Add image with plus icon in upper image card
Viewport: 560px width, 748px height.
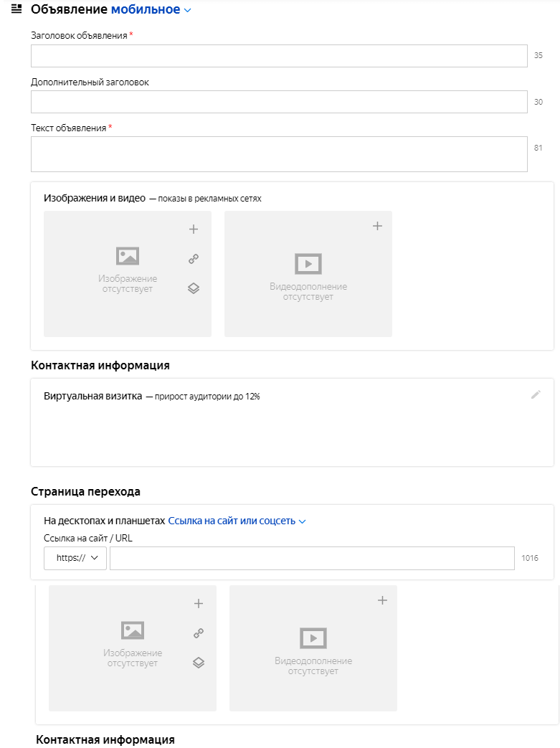coord(193,229)
